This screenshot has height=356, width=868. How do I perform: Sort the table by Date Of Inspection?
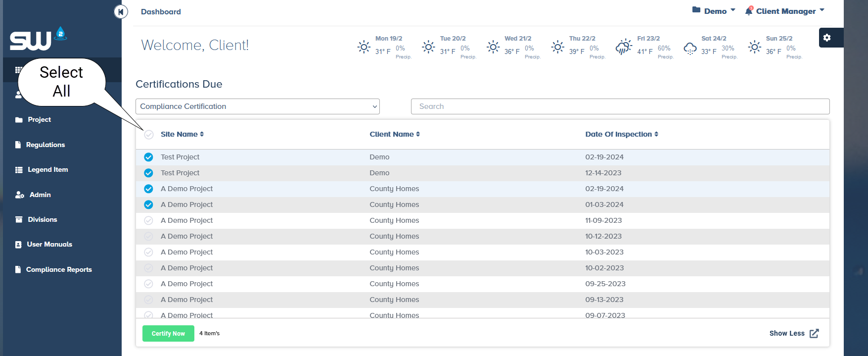pos(621,134)
